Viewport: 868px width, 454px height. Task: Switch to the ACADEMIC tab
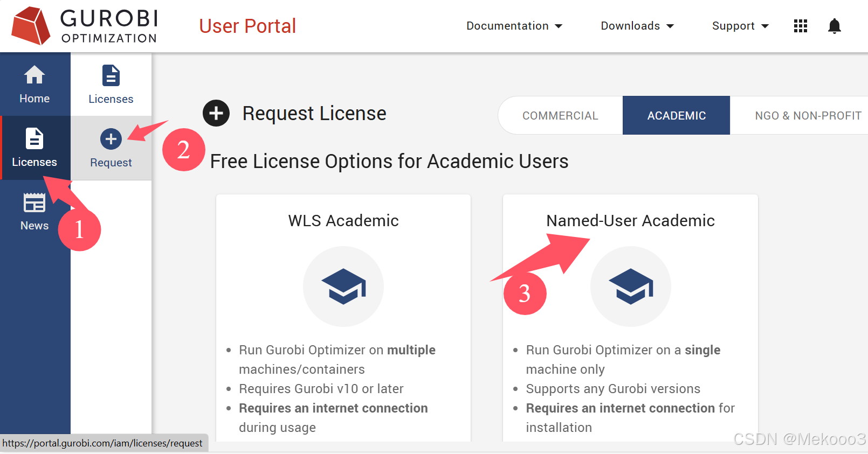676,115
